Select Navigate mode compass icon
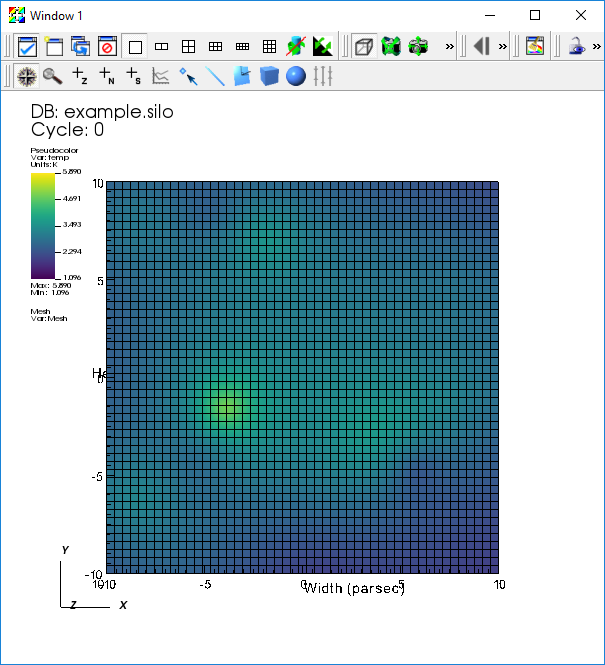 27,77
